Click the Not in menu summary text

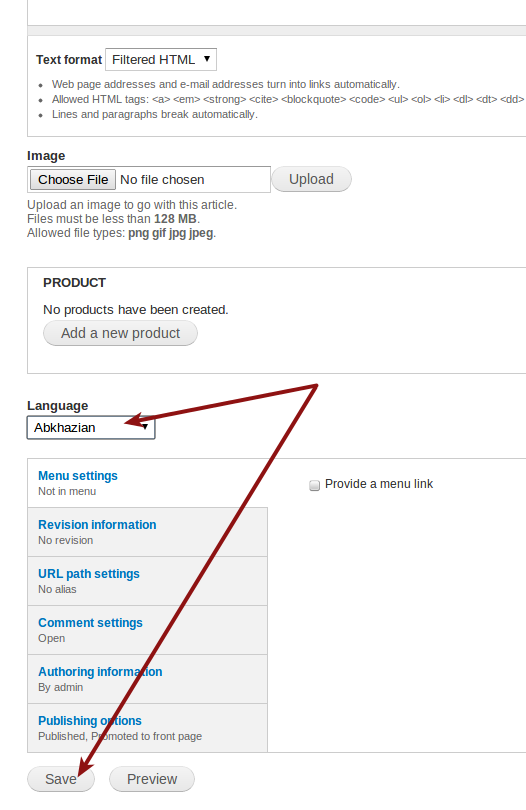click(x=67, y=491)
